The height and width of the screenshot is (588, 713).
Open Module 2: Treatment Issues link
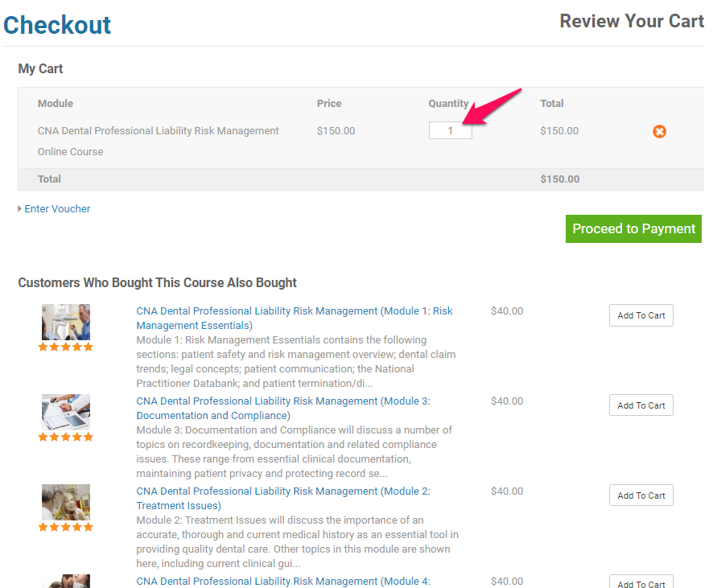coord(283,498)
